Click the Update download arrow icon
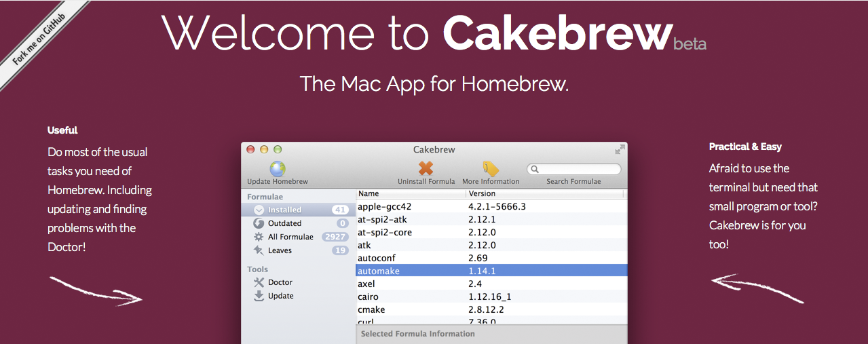The height and width of the screenshot is (344, 868). pyautogui.click(x=259, y=296)
